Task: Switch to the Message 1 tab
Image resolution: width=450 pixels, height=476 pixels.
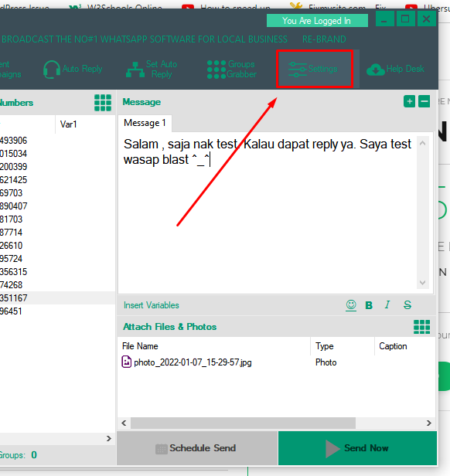Action: click(145, 124)
